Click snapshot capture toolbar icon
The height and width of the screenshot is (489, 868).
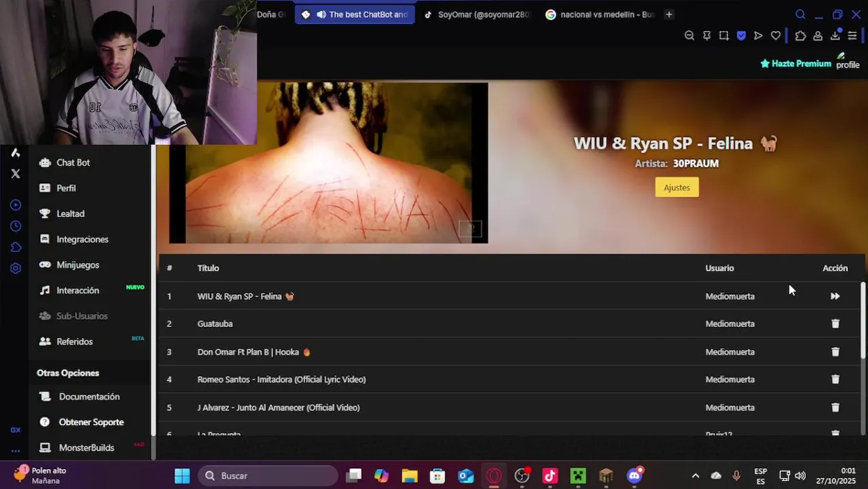click(x=724, y=36)
